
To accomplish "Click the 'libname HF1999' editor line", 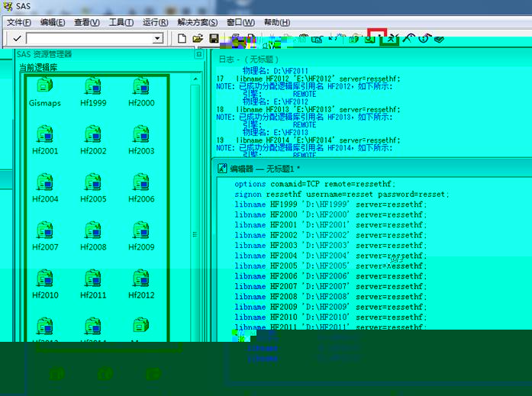I will [330, 204].
